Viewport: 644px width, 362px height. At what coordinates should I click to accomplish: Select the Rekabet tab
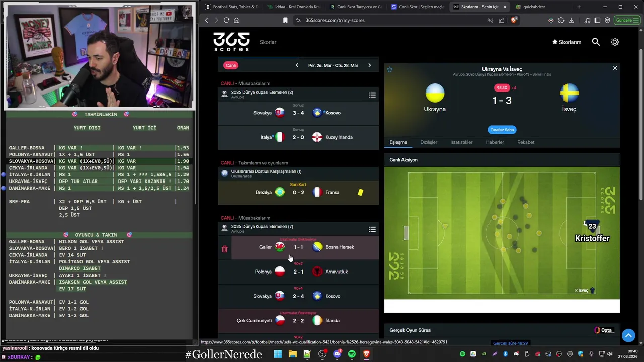coord(526,142)
